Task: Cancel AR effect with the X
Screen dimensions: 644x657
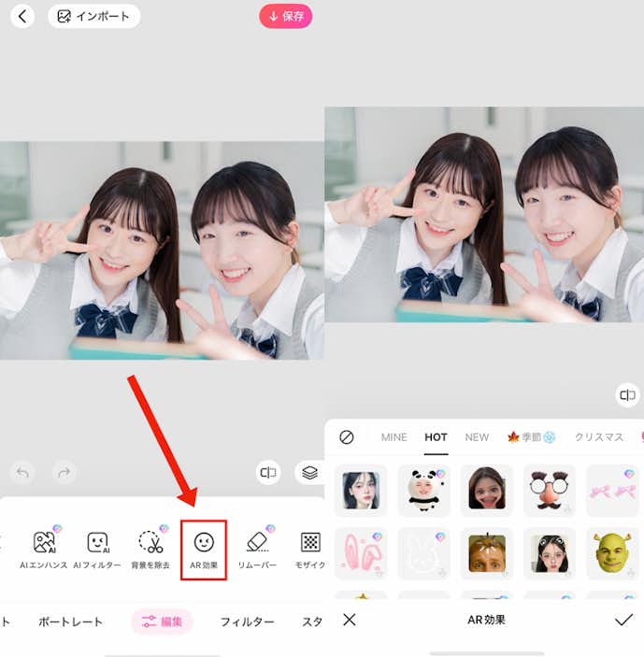Action: coord(349,620)
